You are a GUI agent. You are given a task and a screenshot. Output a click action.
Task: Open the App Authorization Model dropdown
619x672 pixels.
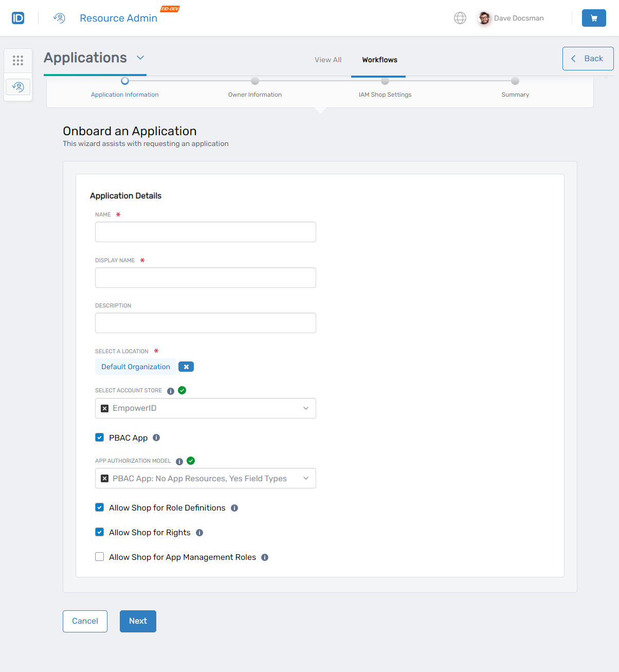click(307, 478)
